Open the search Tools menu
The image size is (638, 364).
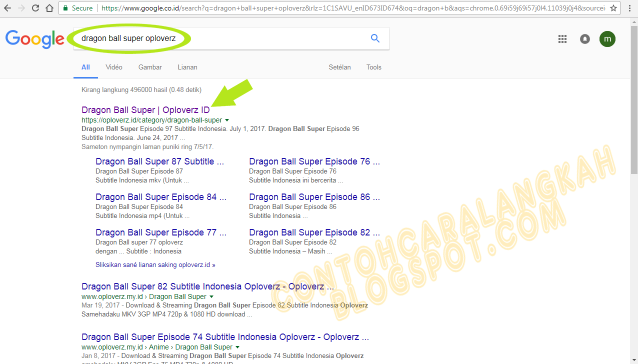[x=374, y=67]
